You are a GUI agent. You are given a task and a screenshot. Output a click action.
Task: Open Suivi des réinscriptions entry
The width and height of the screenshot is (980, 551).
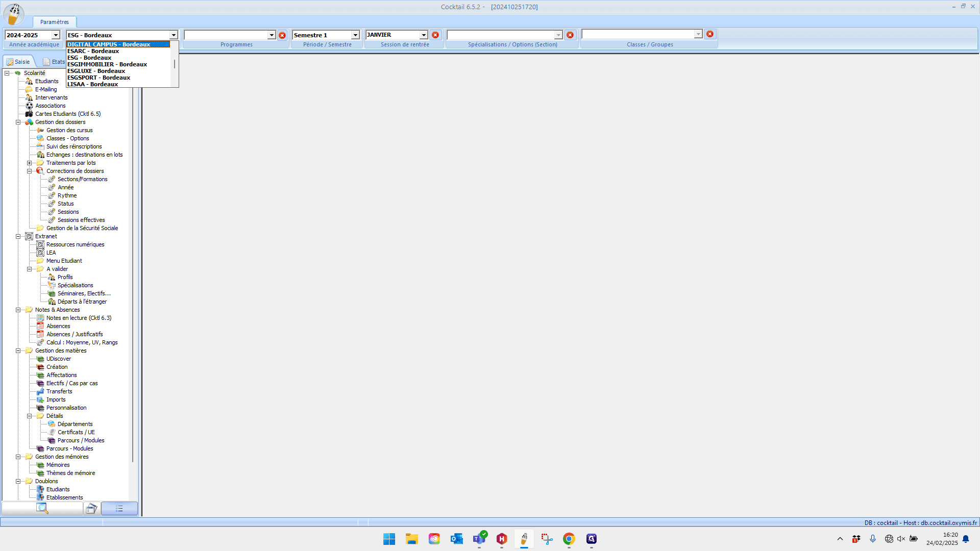(x=74, y=146)
